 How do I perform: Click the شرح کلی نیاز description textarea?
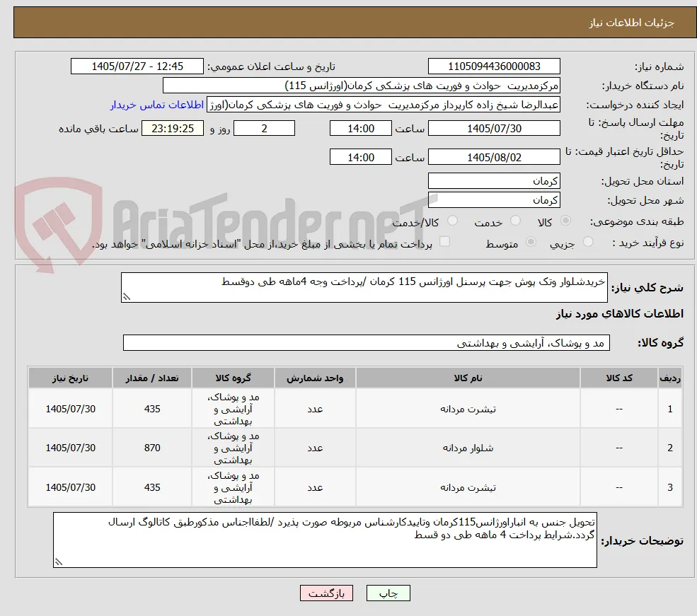[364, 287]
